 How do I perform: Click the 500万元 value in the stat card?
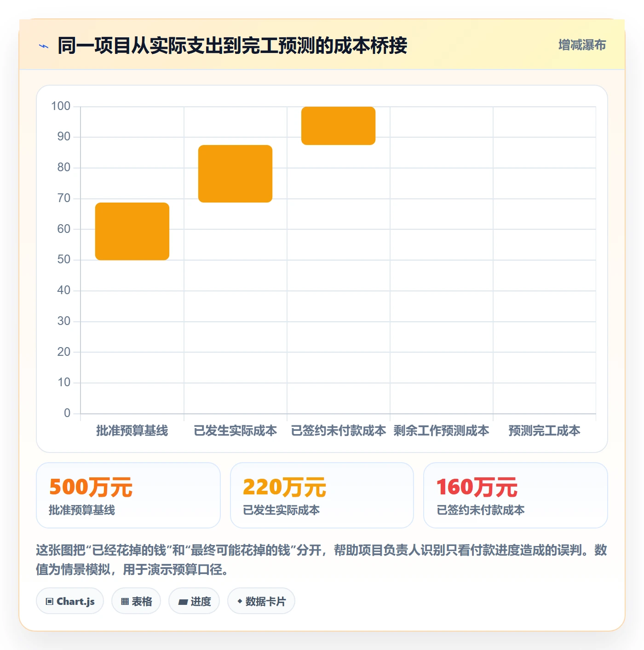(91, 487)
